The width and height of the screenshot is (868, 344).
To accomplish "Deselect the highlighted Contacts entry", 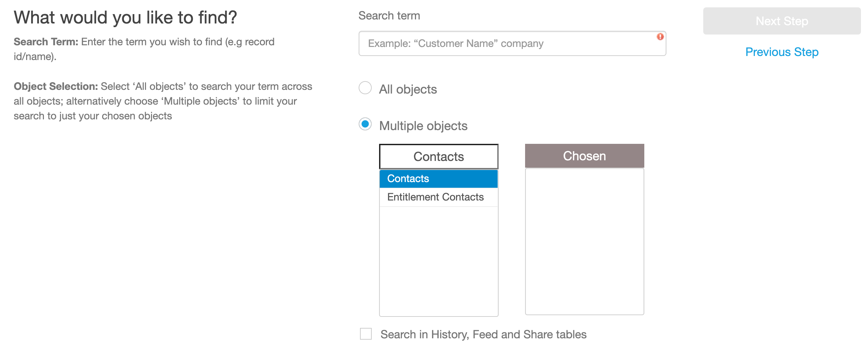I will (438, 178).
